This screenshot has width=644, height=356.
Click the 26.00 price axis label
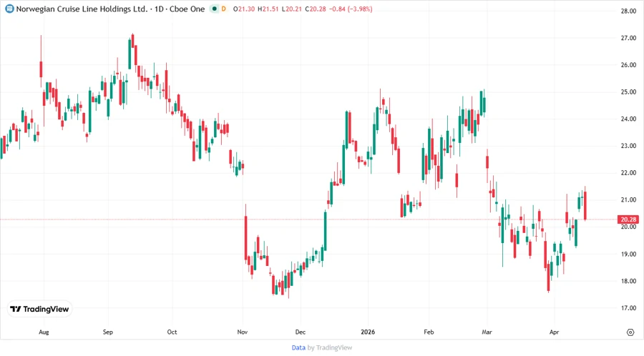[628, 65]
